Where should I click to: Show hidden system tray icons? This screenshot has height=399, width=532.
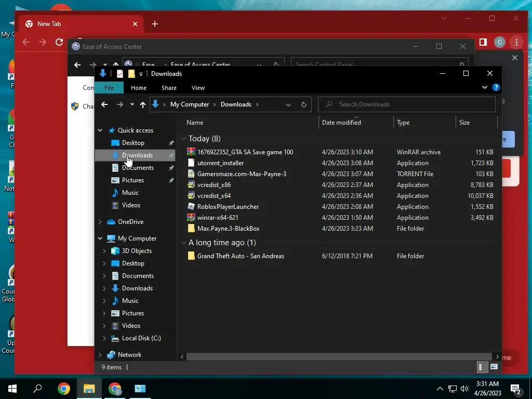click(440, 389)
